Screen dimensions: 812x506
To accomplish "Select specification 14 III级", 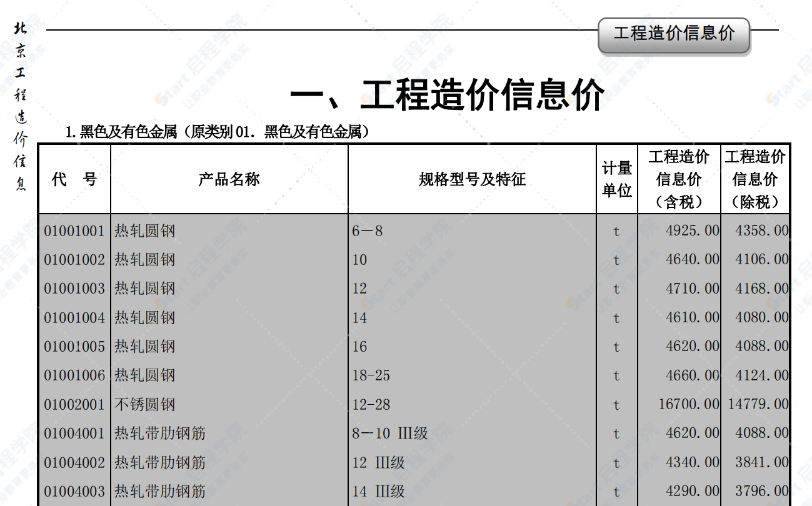I will 379,492.
